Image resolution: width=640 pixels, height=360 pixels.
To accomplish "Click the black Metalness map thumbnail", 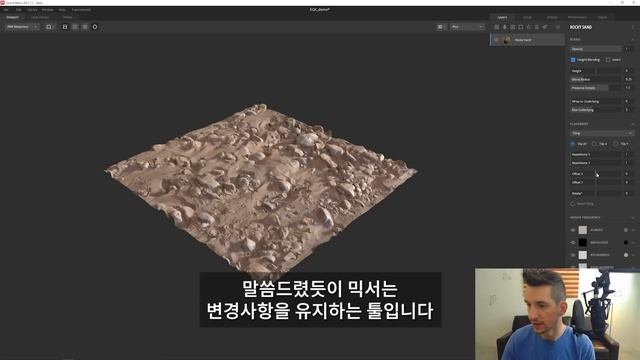I will (x=583, y=242).
